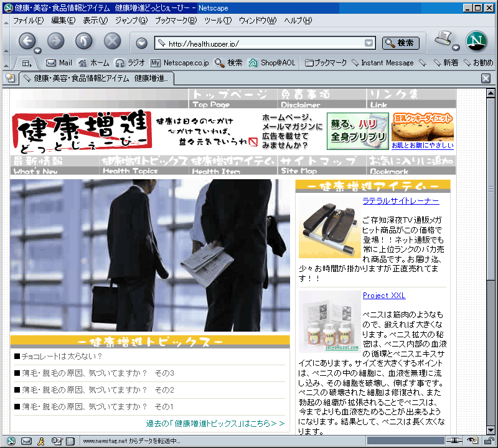Open the Link (リンク集) navigation button
The height and width of the screenshot is (448, 498).
[x=411, y=98]
